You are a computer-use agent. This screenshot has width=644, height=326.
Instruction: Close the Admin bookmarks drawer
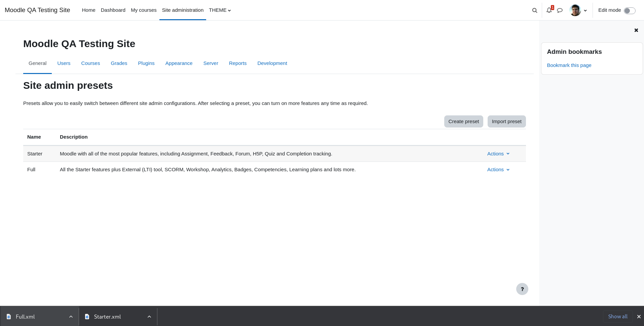click(x=636, y=30)
